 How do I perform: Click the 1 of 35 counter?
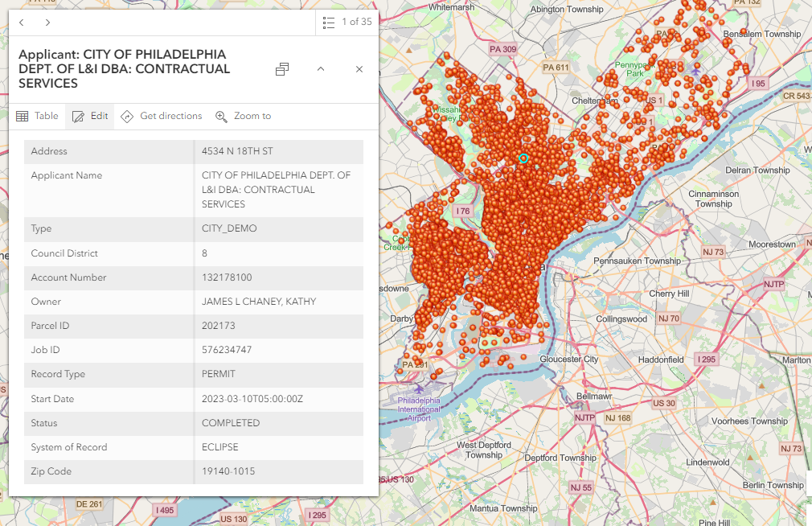coord(357,22)
